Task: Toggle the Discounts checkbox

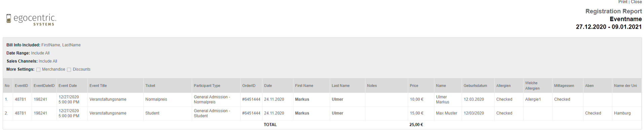Action: (69, 70)
